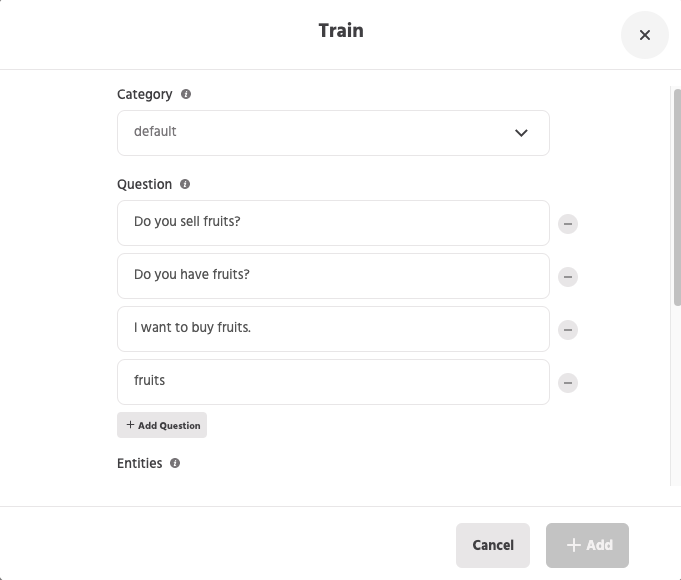
Task: Remove the "Do you sell fruits?" question
Action: click(568, 224)
